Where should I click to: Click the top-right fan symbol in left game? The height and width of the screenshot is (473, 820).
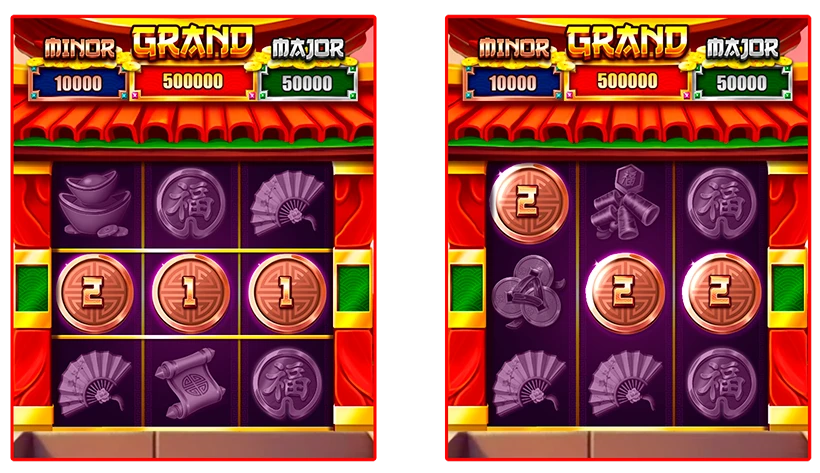pyautogui.click(x=286, y=203)
